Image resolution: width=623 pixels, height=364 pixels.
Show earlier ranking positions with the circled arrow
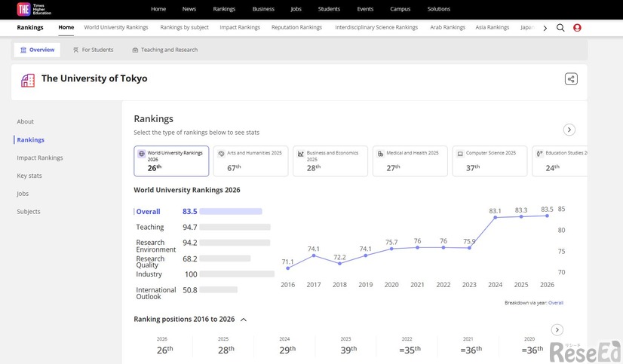tap(557, 330)
